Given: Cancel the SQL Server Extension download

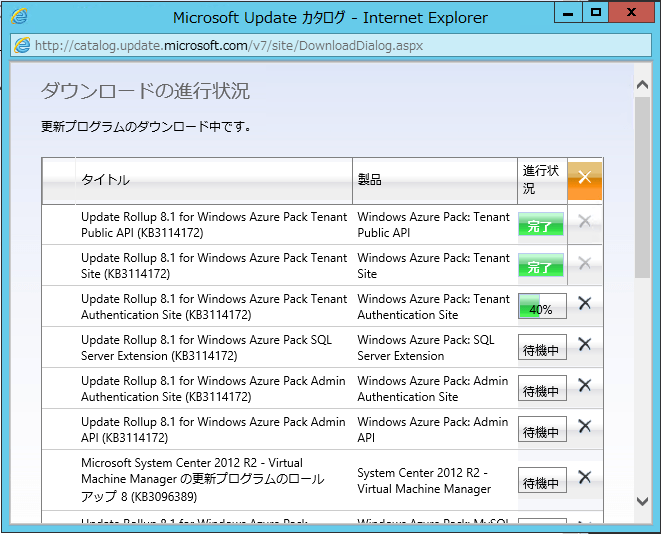Looking at the screenshot, I should click(585, 344).
